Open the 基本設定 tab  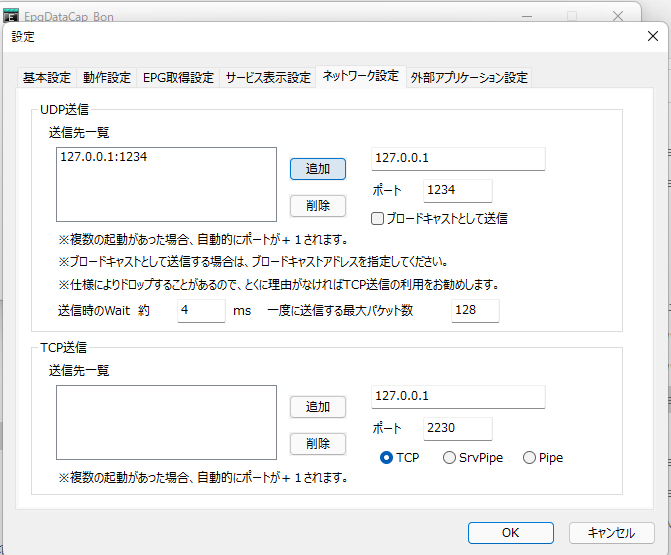(x=47, y=78)
